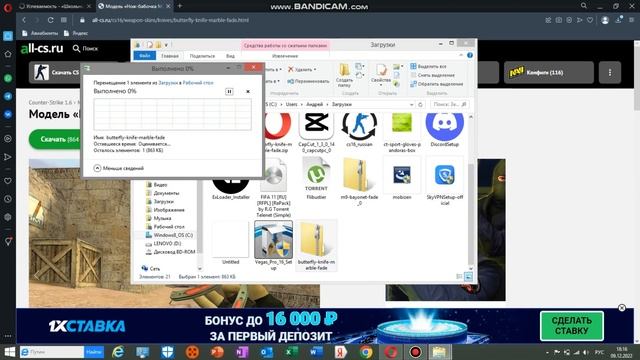Switch to Главная ribbon tab
This screenshot has width=640, height=360.
tap(170, 56)
